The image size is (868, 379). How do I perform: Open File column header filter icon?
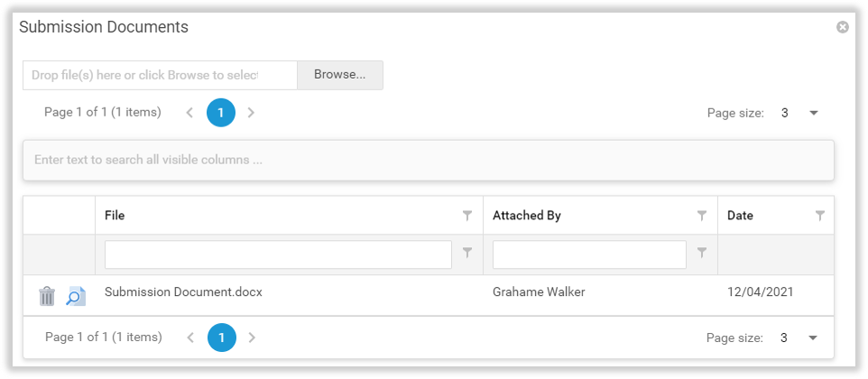467,216
